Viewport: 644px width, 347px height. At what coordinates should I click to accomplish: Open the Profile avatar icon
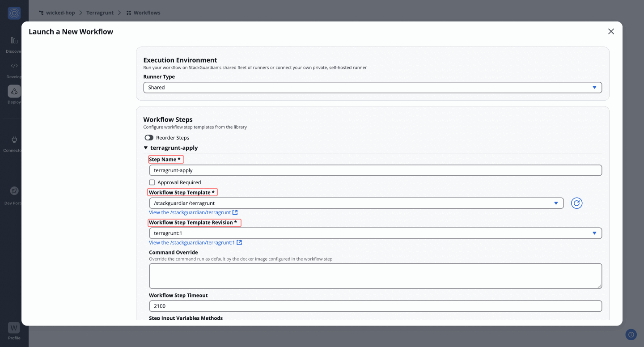click(14, 328)
